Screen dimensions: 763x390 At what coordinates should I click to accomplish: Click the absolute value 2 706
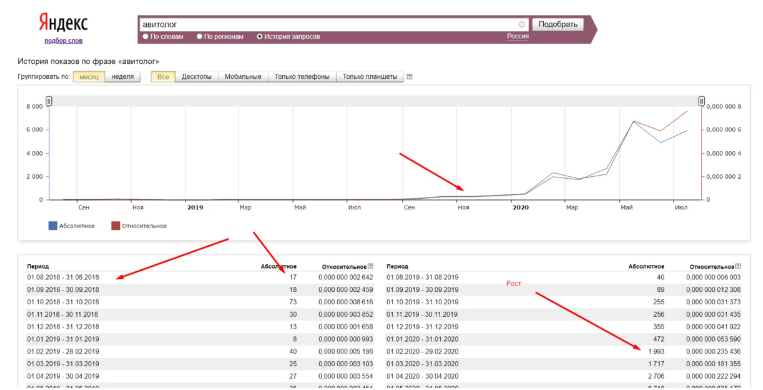coord(656,376)
